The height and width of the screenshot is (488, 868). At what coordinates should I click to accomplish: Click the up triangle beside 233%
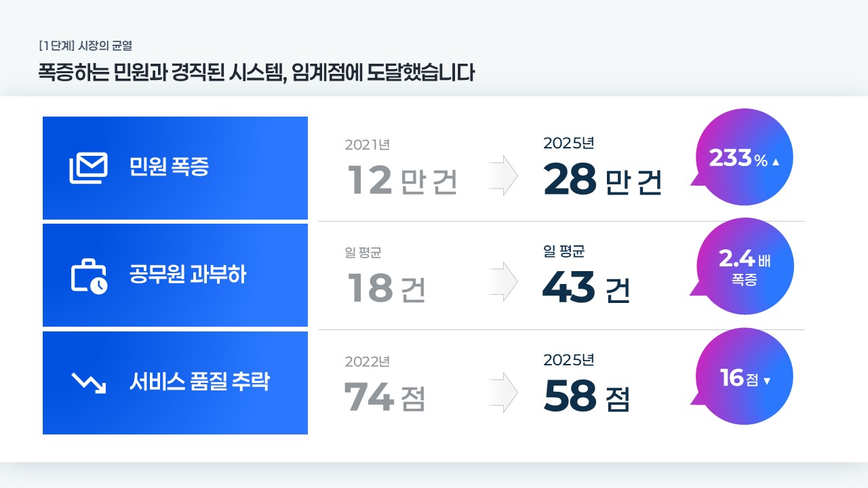[776, 162]
